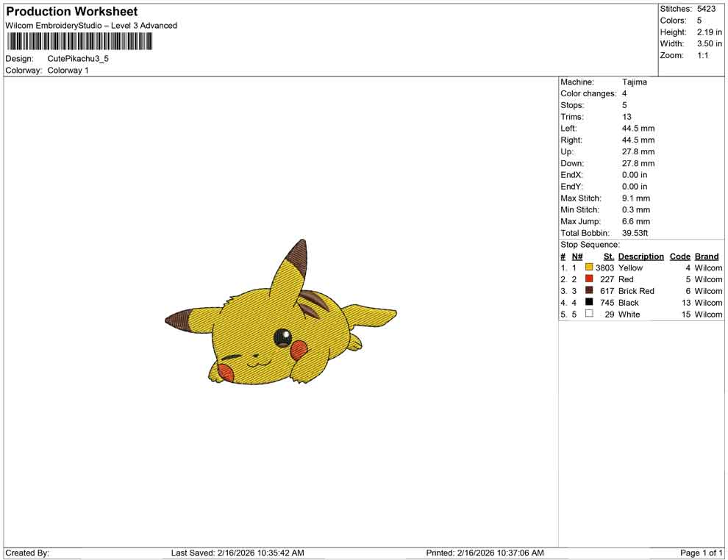Select the White thread swatch in stop sequence
Image resolution: width=728 pixels, height=560 pixels.
point(588,315)
